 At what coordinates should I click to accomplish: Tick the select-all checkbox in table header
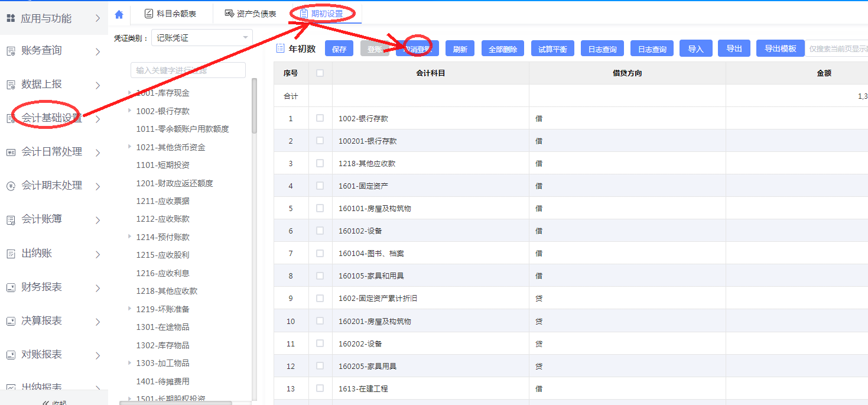click(x=320, y=73)
